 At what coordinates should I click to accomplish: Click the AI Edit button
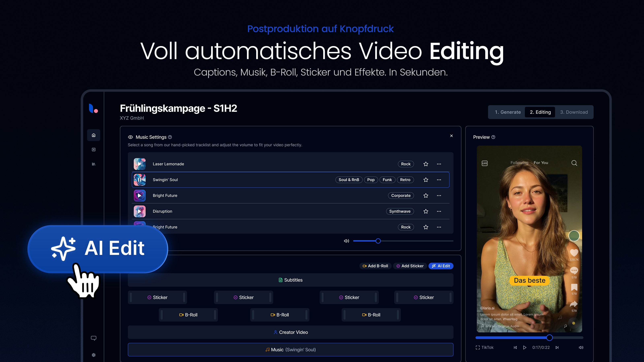click(x=441, y=266)
